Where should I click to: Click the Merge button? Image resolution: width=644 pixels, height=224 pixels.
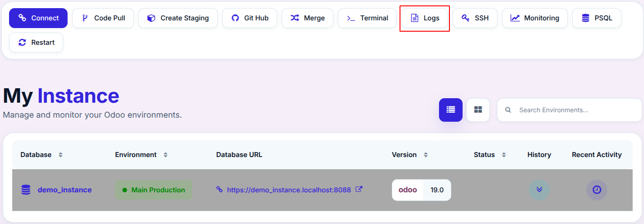(307, 18)
